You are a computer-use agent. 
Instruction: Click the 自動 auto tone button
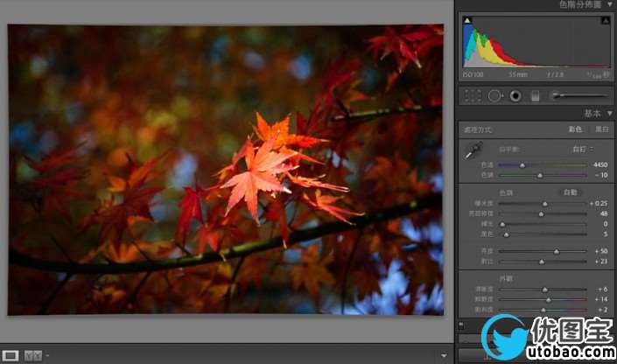(570, 192)
